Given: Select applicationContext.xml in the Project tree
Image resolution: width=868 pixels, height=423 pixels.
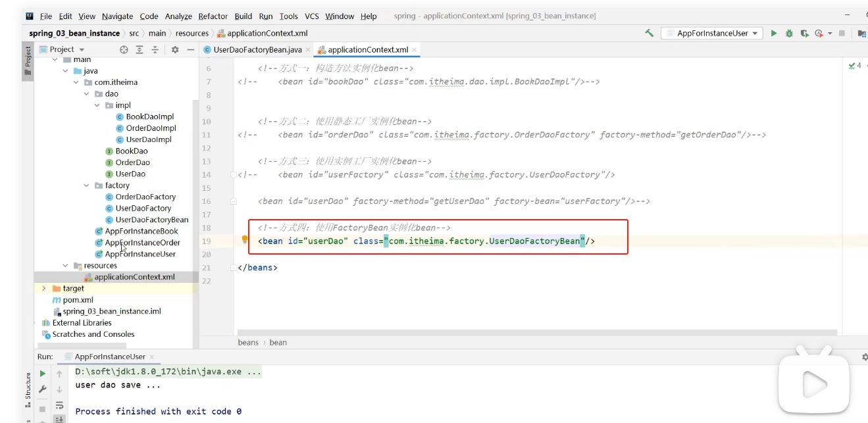Looking at the screenshot, I should click(x=129, y=277).
